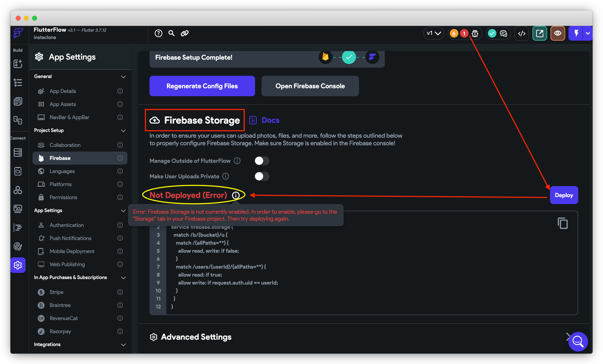Click Regenerate Config Files button
The width and height of the screenshot is (603, 364).
202,86
